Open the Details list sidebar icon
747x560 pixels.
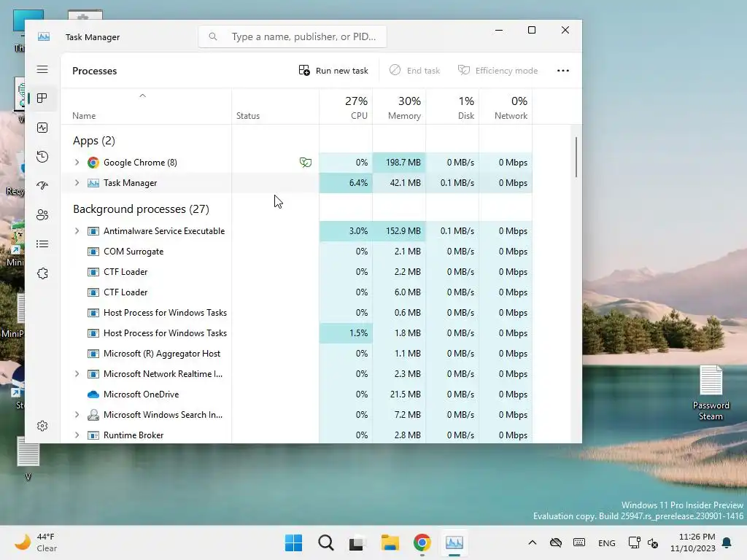[x=42, y=244]
